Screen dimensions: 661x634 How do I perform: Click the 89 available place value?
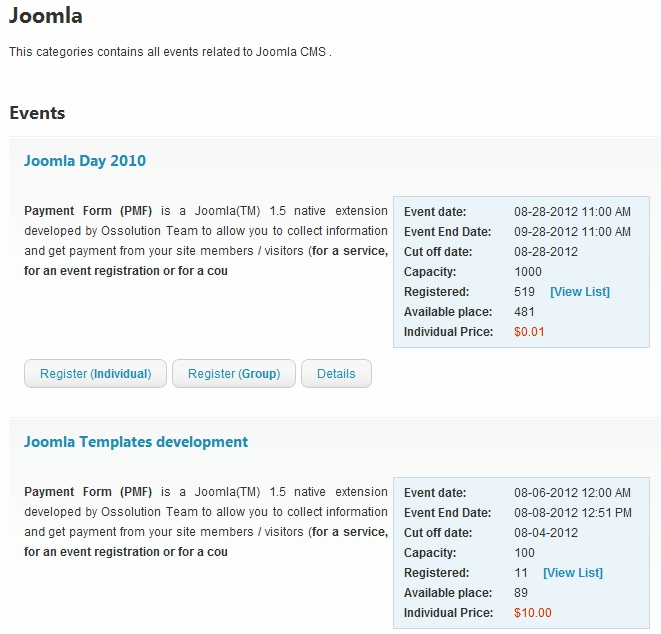pos(521,593)
